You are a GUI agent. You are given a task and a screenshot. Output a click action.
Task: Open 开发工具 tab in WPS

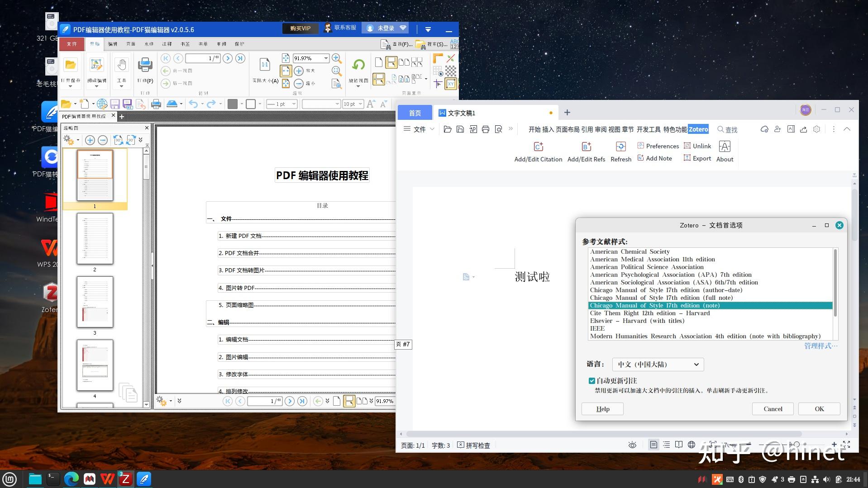point(649,129)
